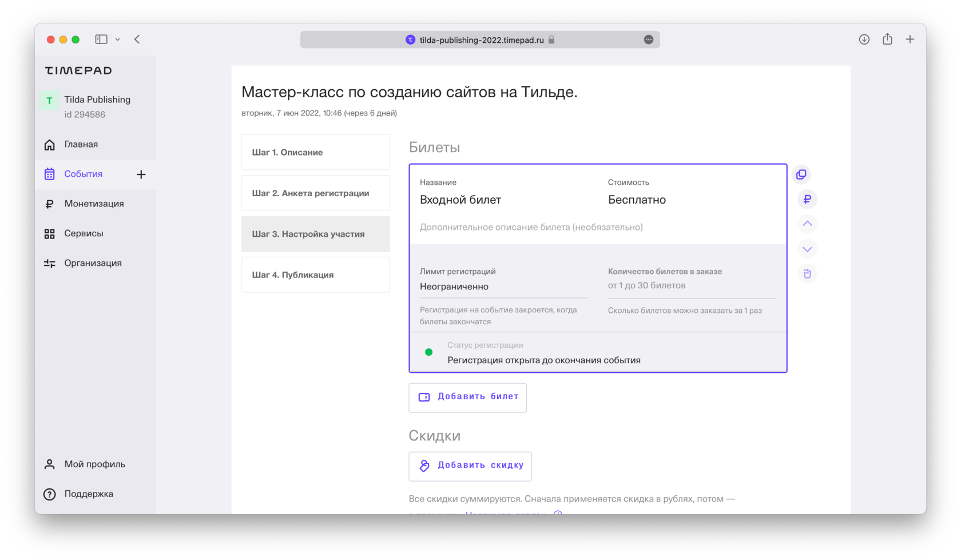Open Монетизация in the sidebar

(x=95, y=204)
